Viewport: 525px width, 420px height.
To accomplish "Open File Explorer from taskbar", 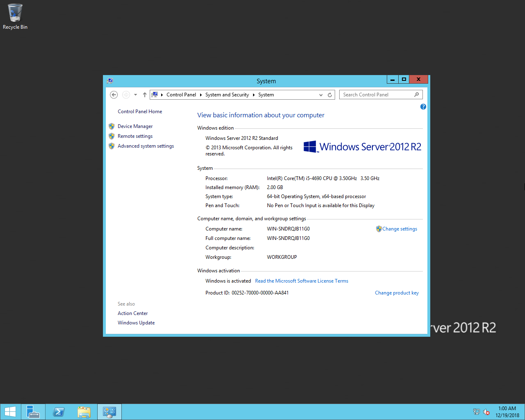I will pyautogui.click(x=84, y=412).
